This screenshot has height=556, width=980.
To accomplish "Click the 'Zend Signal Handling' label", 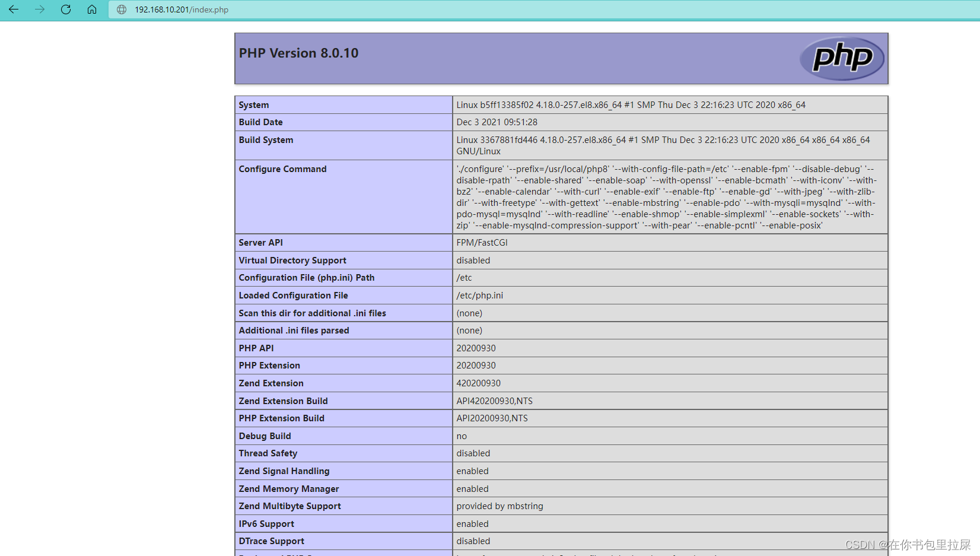I will [284, 471].
